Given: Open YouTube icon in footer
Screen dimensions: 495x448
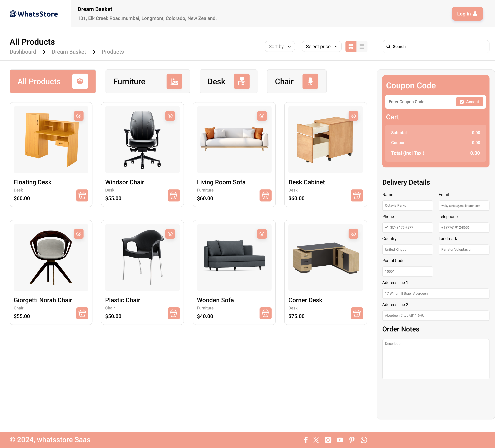Looking at the screenshot, I should point(340,440).
